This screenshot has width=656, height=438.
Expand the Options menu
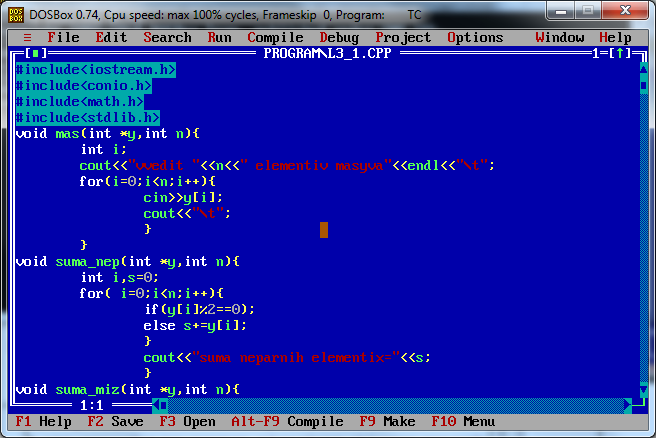click(475, 38)
